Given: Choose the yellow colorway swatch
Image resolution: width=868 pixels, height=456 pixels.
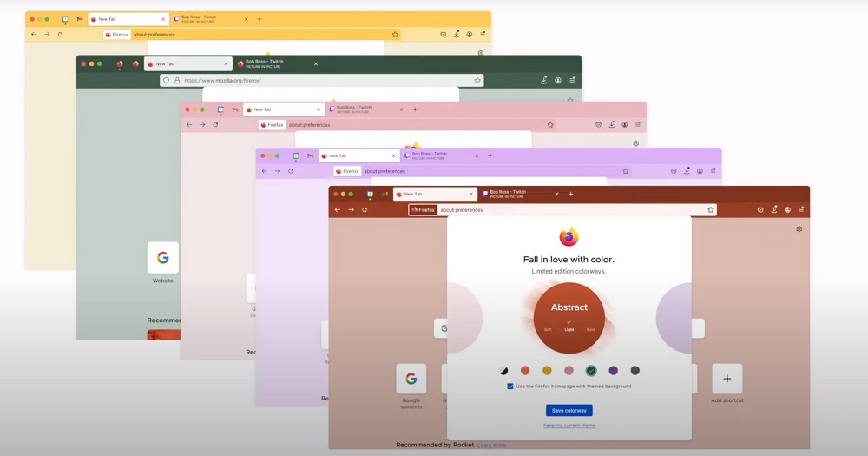Looking at the screenshot, I should (x=547, y=371).
